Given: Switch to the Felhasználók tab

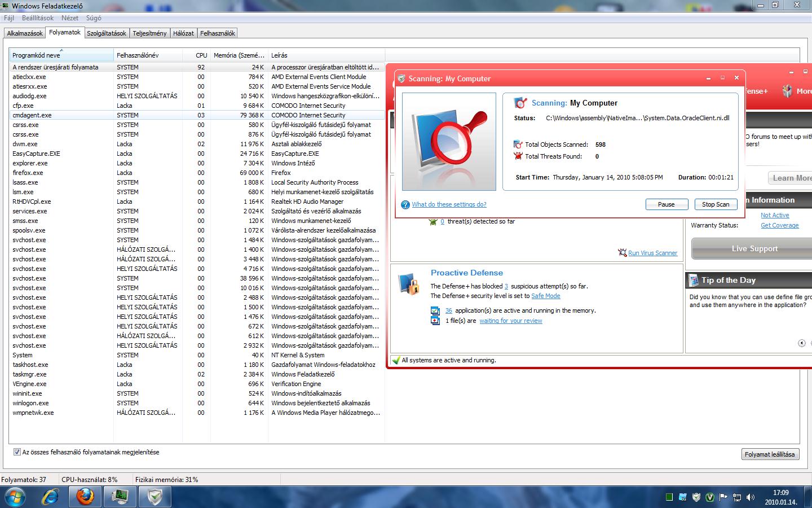Looking at the screenshot, I should (218, 33).
